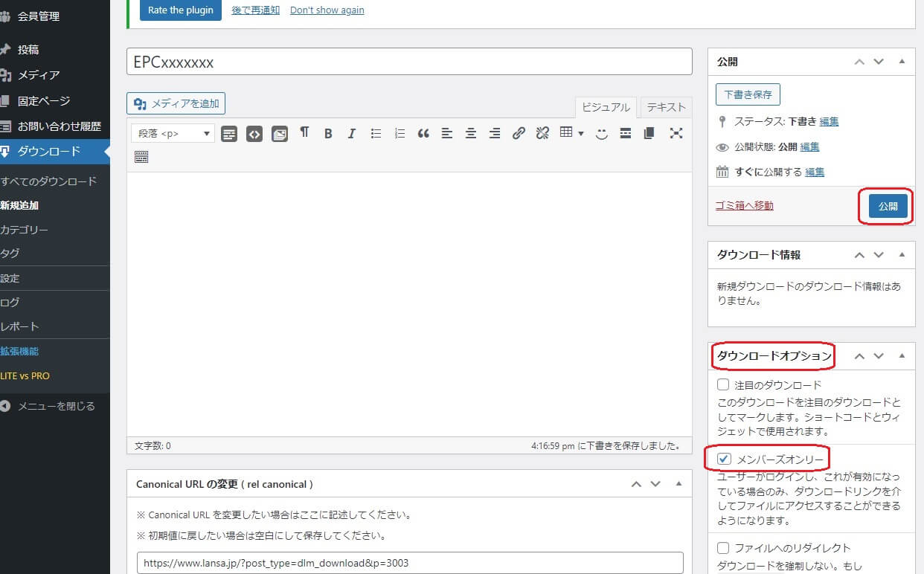Screen dimensions: 924x574
Task: Open the レポート submenu item
Action: click(x=20, y=326)
